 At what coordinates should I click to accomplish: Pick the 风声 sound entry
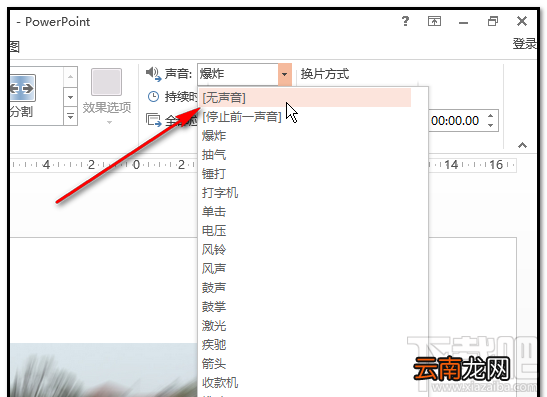[x=306, y=269]
